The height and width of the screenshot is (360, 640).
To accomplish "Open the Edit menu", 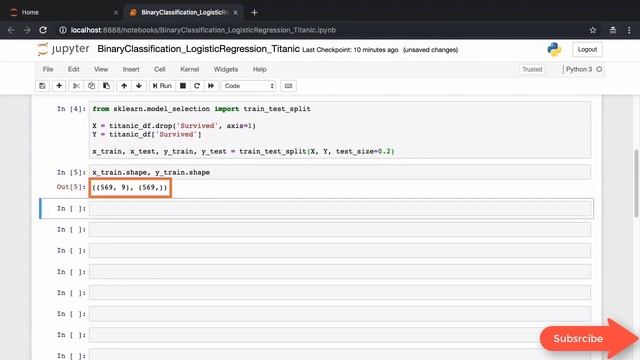I will (73, 69).
